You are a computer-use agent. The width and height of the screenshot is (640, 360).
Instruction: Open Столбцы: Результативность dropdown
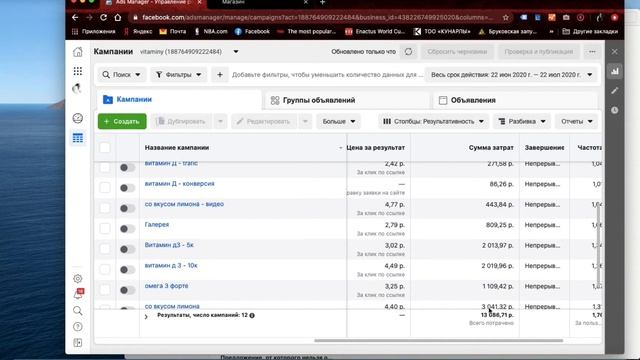click(433, 121)
